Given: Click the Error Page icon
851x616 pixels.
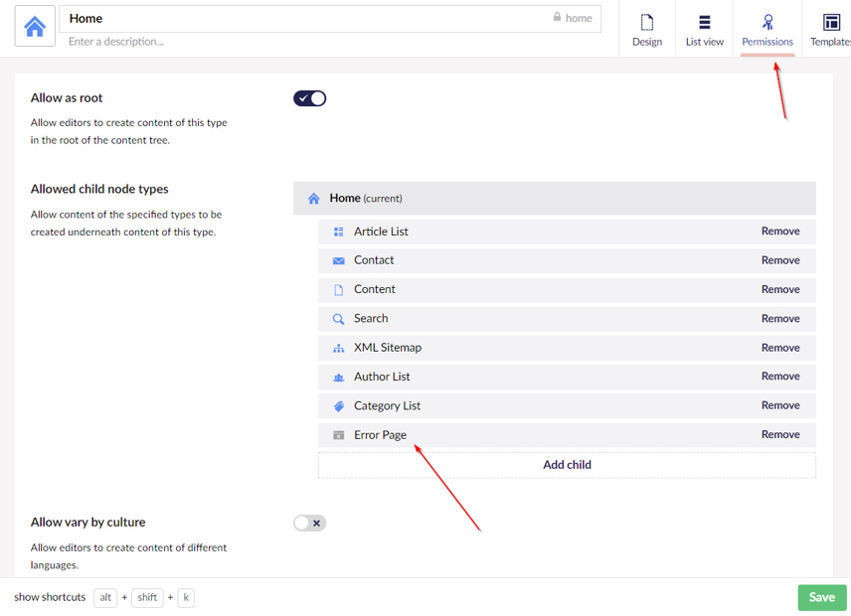Looking at the screenshot, I should tap(338, 435).
